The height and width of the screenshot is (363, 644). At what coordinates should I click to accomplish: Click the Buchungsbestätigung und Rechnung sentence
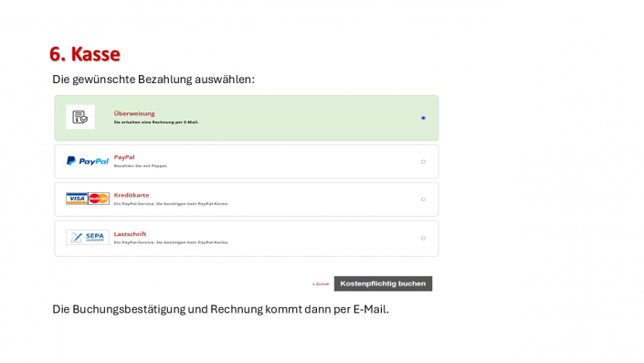[220, 309]
